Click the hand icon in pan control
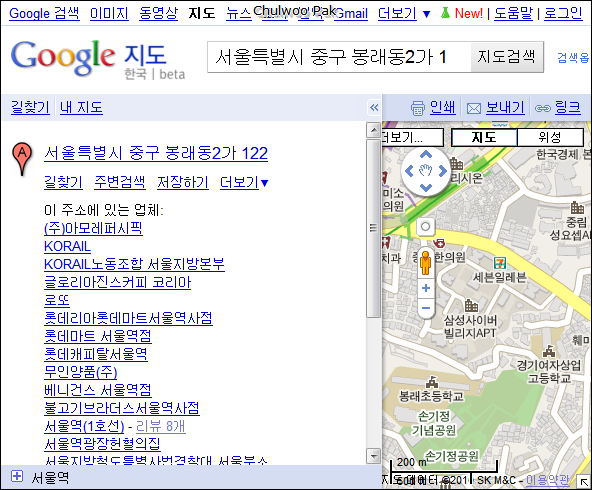Image resolution: width=592 pixels, height=490 pixels. (x=426, y=171)
